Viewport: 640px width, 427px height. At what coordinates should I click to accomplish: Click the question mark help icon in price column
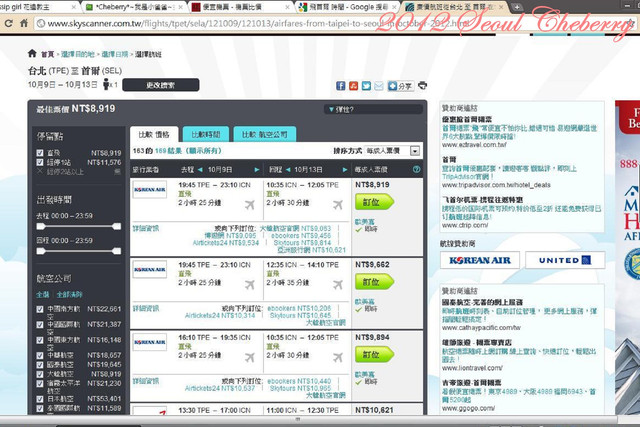[416, 169]
